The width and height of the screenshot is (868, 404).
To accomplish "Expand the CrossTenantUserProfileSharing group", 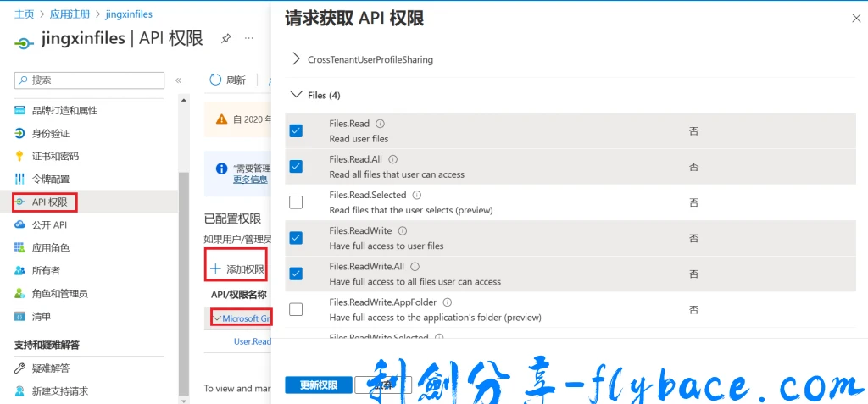I will tap(296, 59).
